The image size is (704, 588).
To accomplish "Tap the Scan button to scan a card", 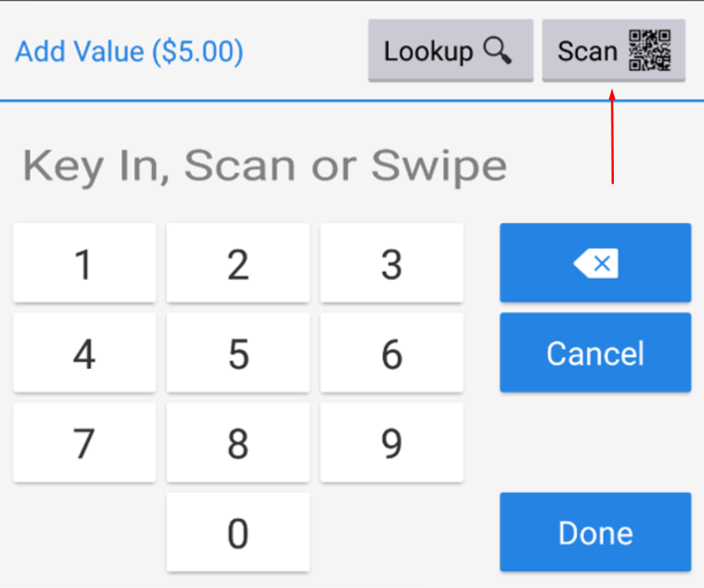I will (612, 51).
